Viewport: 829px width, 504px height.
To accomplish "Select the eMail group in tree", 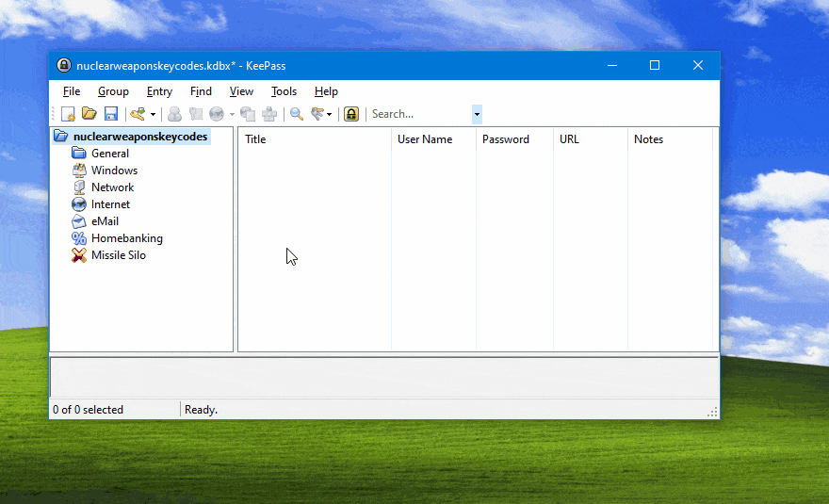I will tap(105, 221).
